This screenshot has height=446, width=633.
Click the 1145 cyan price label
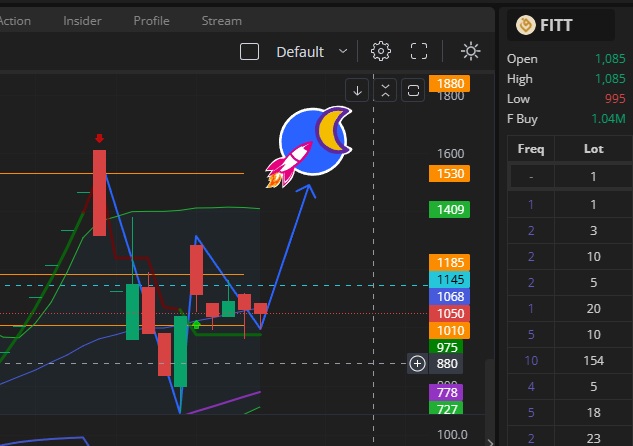[x=449, y=279]
